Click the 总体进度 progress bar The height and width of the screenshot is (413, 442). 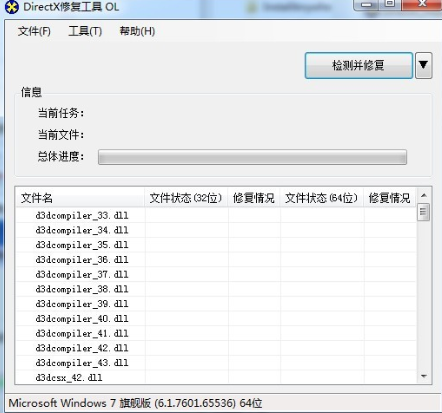(x=252, y=157)
